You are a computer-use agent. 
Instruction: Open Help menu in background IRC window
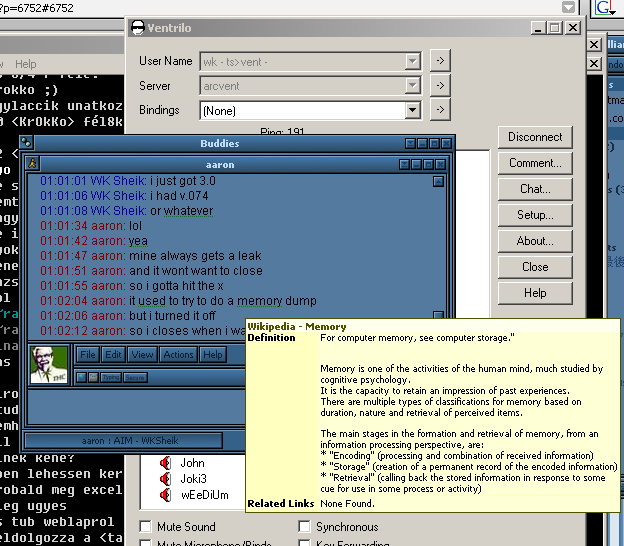[x=25, y=64]
